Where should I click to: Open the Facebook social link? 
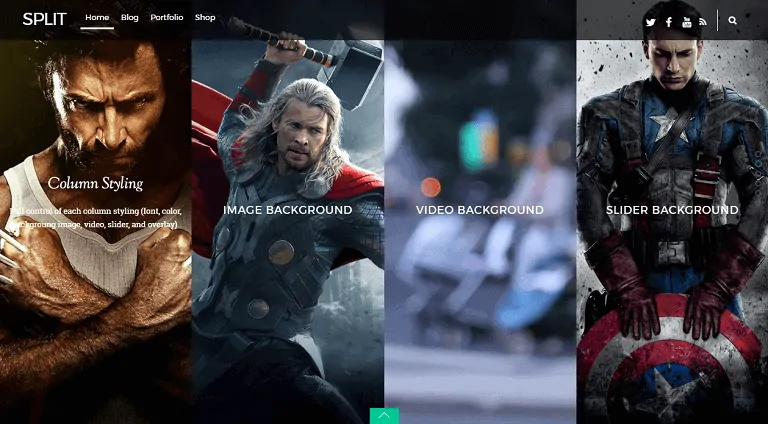coord(669,22)
